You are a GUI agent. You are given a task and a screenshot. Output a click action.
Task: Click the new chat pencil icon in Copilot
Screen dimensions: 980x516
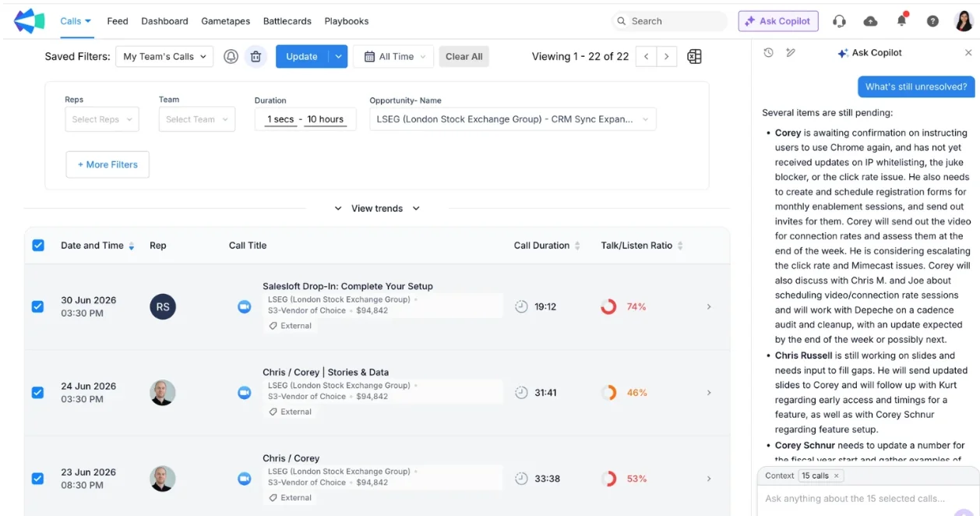[791, 53]
